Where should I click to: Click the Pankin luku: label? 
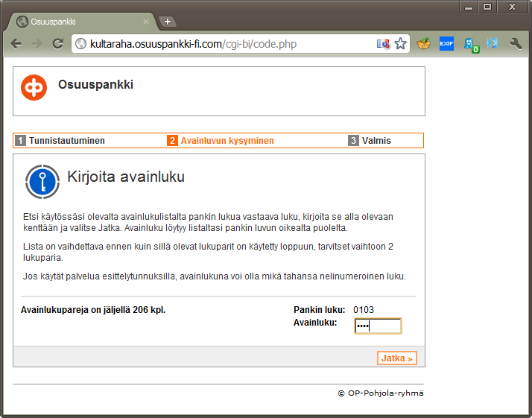(319, 310)
